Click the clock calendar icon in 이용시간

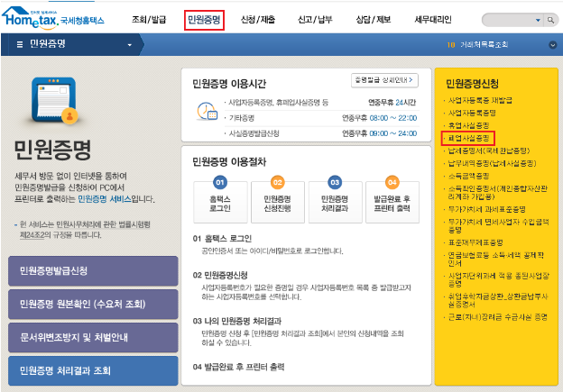[x=207, y=112]
